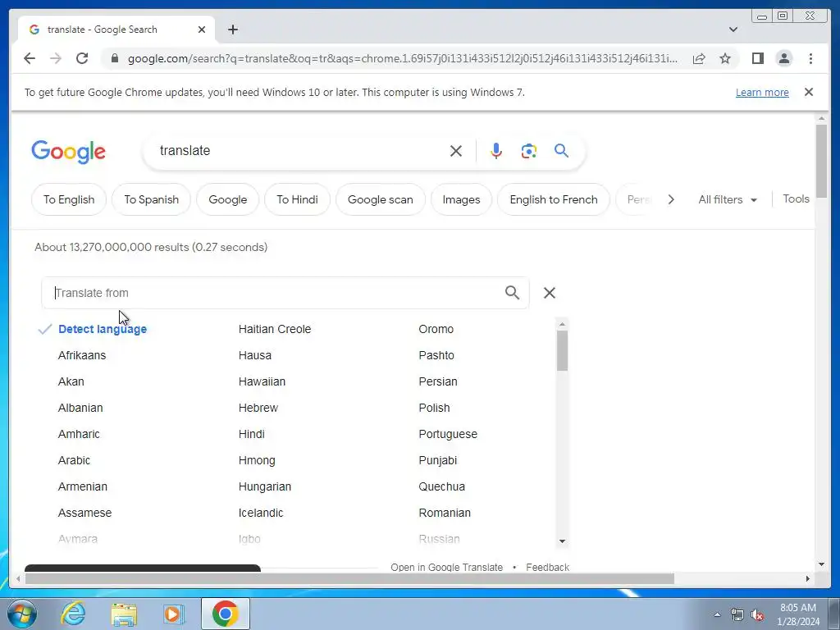Choose Hawaiian as source language
Image resolution: width=840 pixels, height=630 pixels.
(x=262, y=381)
